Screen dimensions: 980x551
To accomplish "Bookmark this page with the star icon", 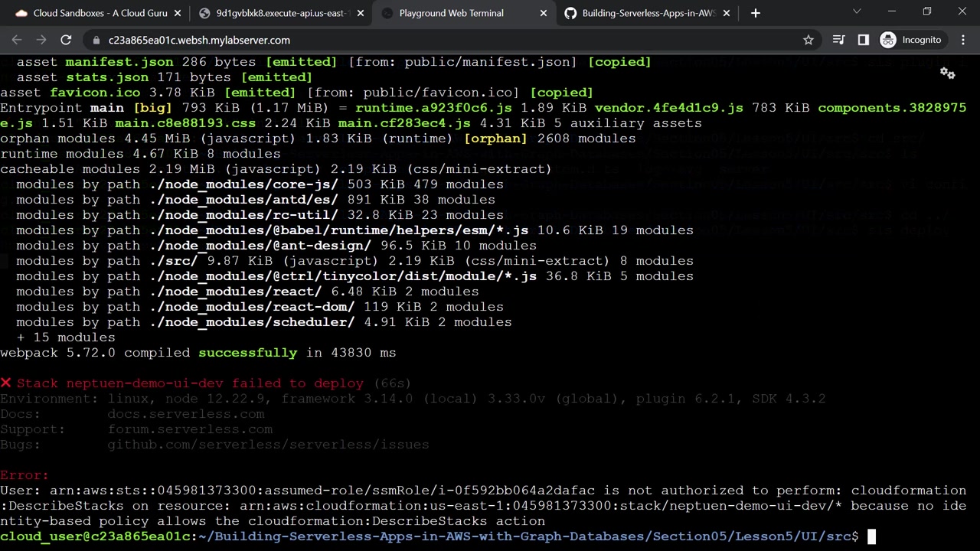I will (808, 40).
